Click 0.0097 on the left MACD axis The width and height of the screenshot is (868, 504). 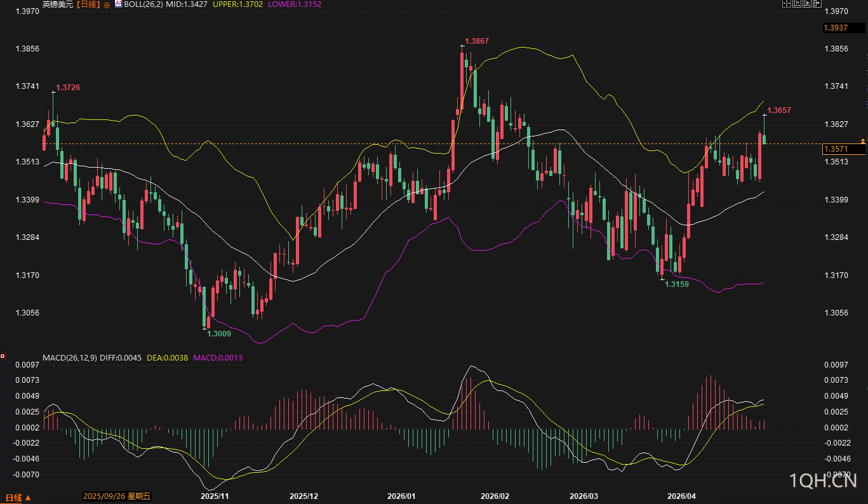point(27,365)
